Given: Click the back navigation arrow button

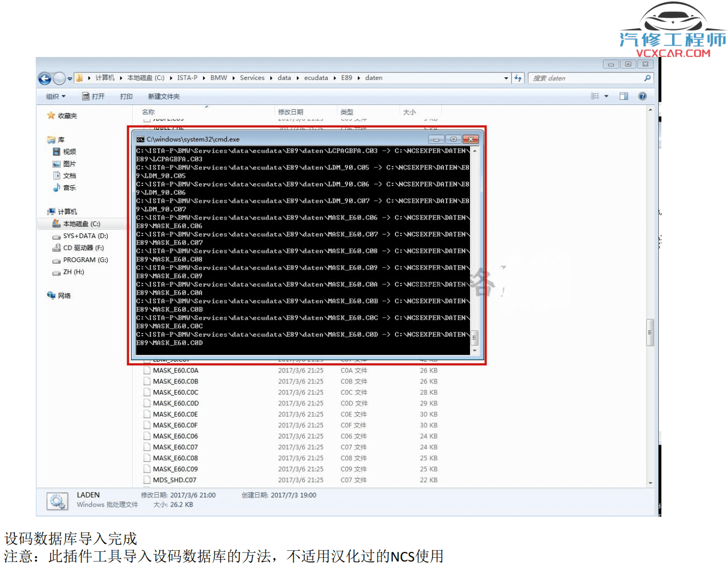Looking at the screenshot, I should click(x=45, y=79).
